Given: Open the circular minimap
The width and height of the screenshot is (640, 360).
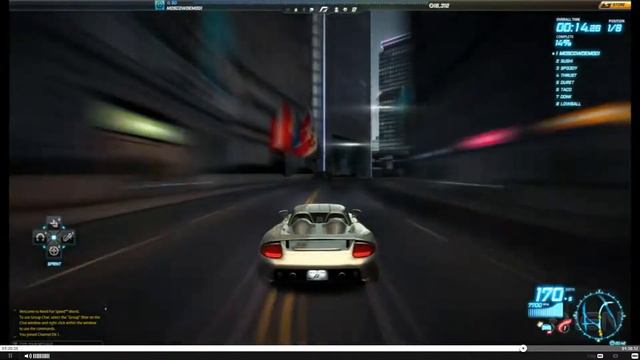Looking at the screenshot, I should tap(600, 315).
